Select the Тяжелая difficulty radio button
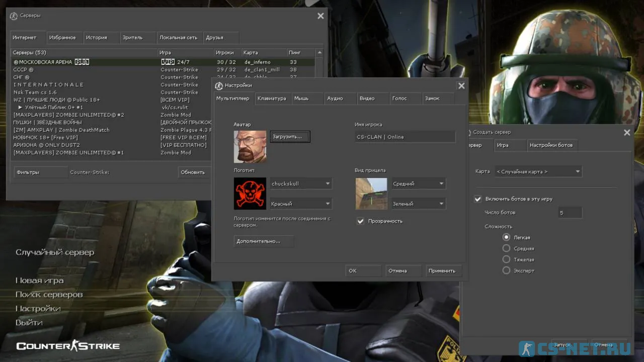Screen dimensions: 644x362 click(507, 259)
